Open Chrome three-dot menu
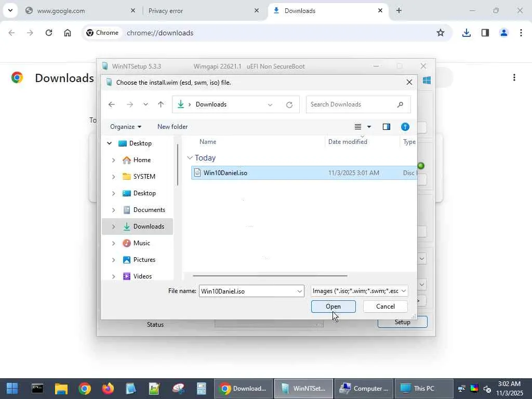Screen dimensions: 532x399 tap(521, 33)
